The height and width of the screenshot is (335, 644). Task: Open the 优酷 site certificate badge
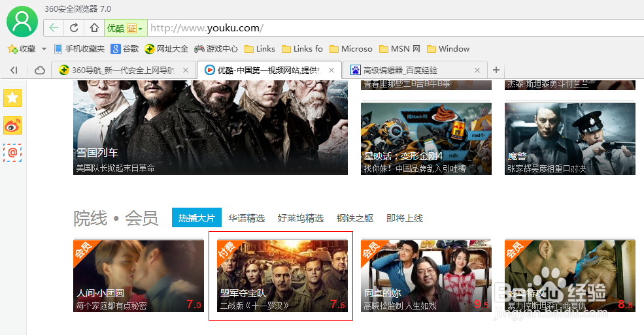click(126, 28)
